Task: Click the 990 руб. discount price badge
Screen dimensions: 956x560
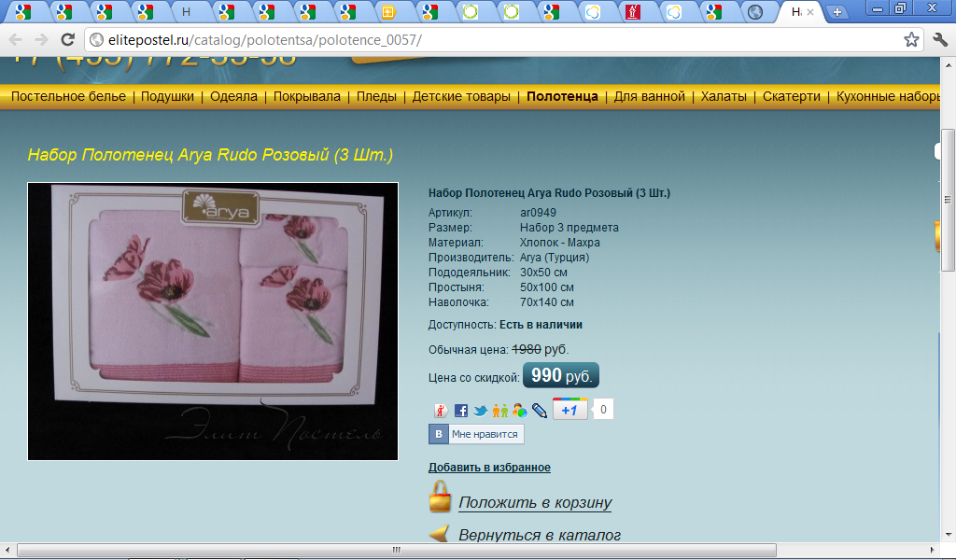Action: (x=561, y=375)
